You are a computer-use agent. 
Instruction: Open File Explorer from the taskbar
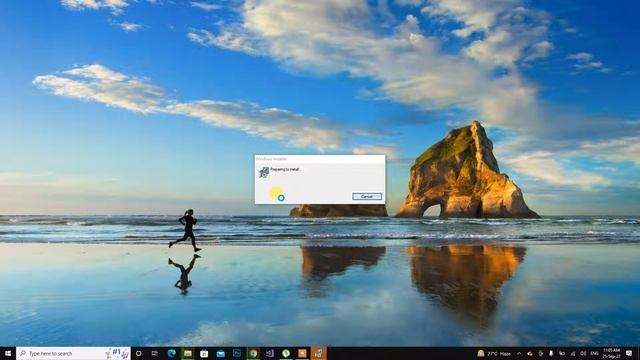coord(188,353)
